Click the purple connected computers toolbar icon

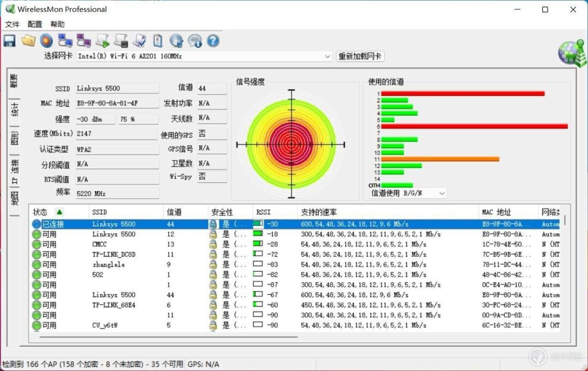[x=84, y=41]
